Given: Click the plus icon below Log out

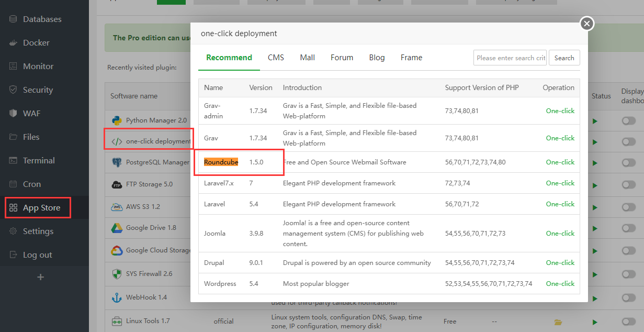Looking at the screenshot, I should [x=41, y=277].
